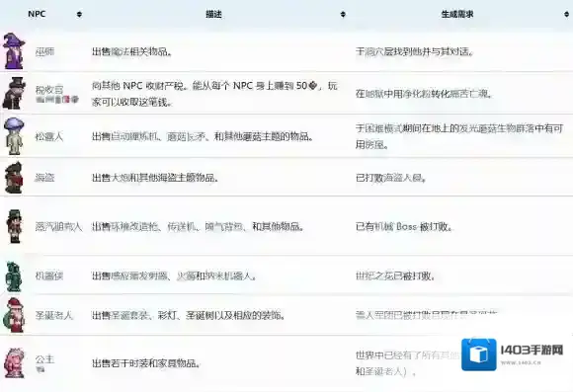Click the 圣诞老人 text in Princess requirement
Screen dimensions: 573x392
(x=383, y=371)
